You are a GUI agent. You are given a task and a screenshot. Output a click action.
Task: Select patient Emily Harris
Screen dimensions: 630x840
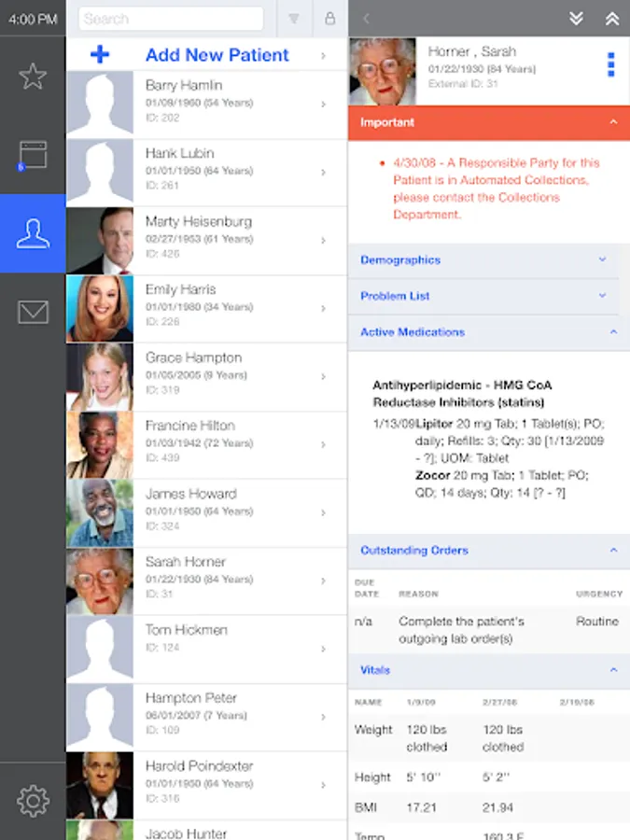(206, 308)
